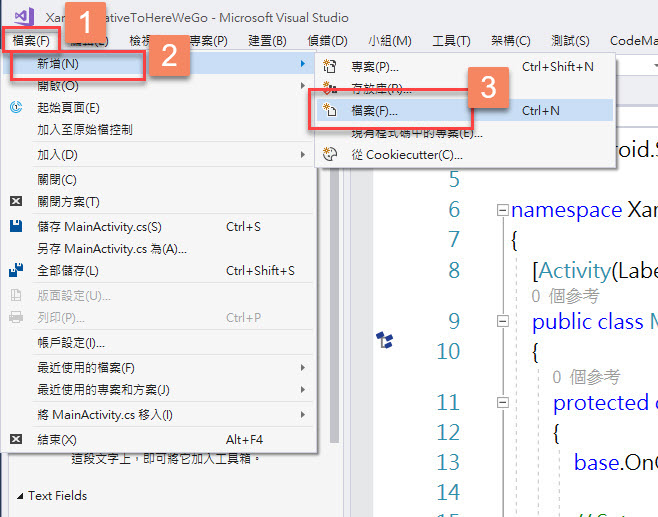Click 'Activity' attribute text on line 8
This screenshot has width=658, height=517.
(575, 271)
